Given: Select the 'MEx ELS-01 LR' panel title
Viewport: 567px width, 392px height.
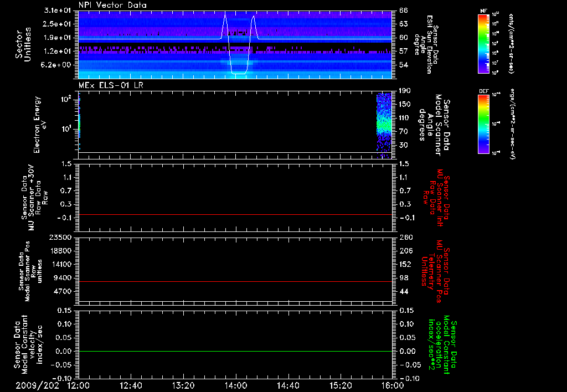Looking at the screenshot, I should click(111, 85).
